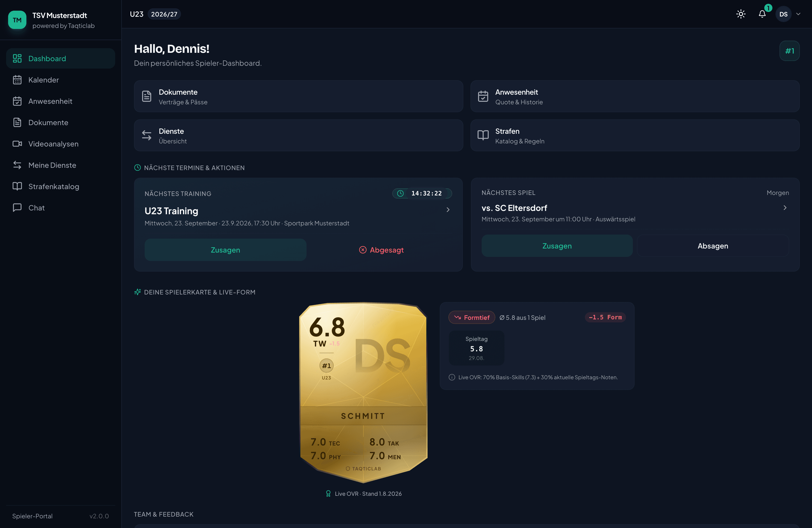Click the Dienste card arrows icon
The width and height of the screenshot is (812, 528).
146,136
